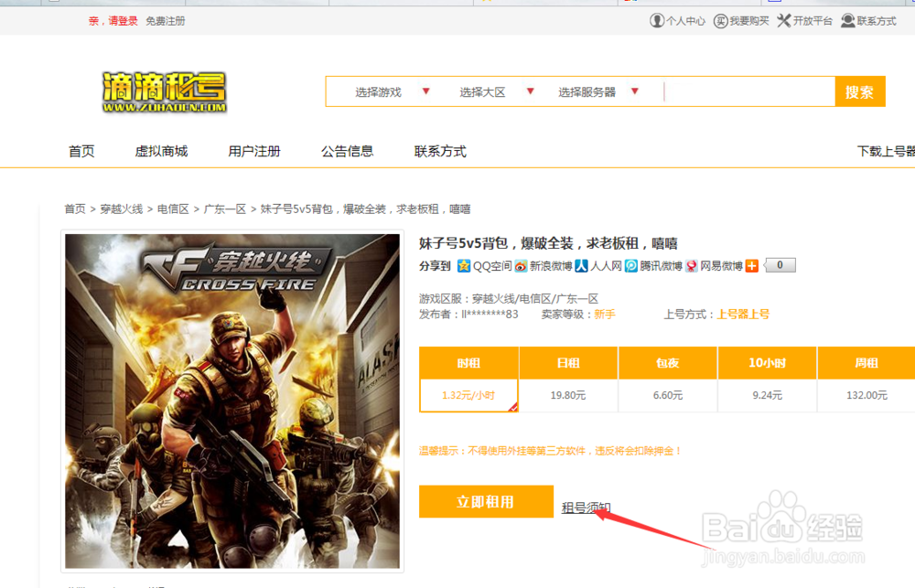The width and height of the screenshot is (915, 588).
Task: Click the 滴滴租号 site logo
Action: (164, 92)
